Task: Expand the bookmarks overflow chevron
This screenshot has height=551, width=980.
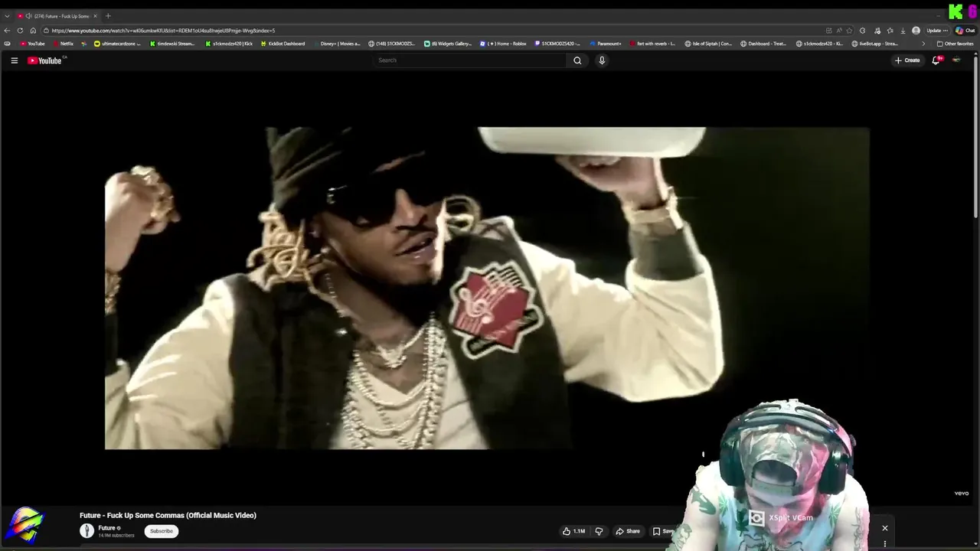Action: (923, 44)
